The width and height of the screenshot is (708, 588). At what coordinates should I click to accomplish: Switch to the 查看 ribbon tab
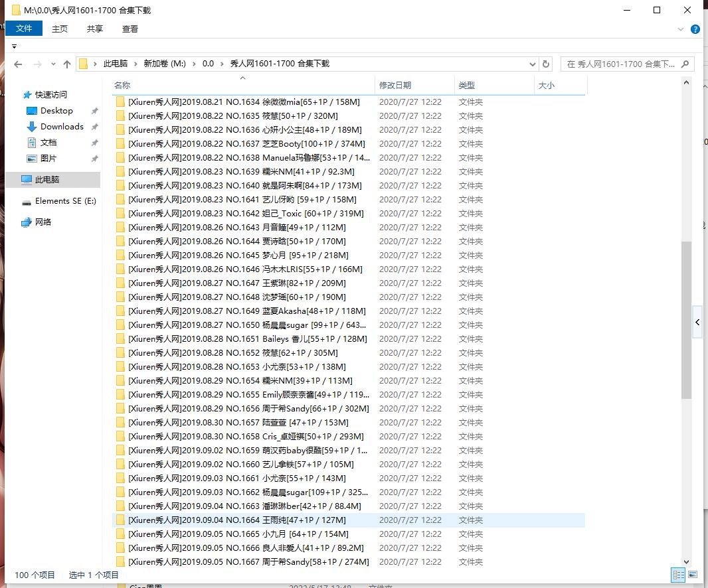130,29
